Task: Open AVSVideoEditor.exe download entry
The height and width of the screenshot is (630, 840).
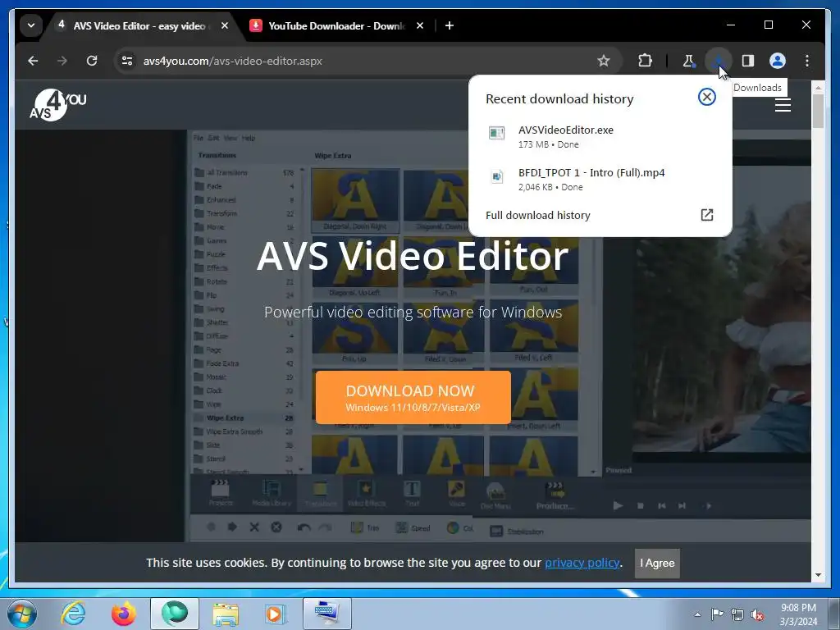Action: tap(600, 137)
